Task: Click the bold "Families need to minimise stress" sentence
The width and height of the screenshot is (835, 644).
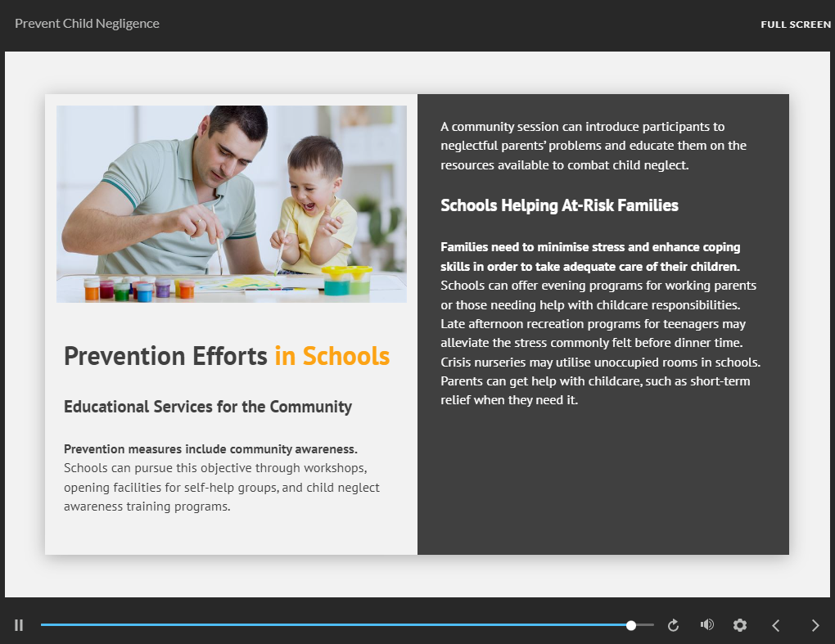Action: click(589, 256)
